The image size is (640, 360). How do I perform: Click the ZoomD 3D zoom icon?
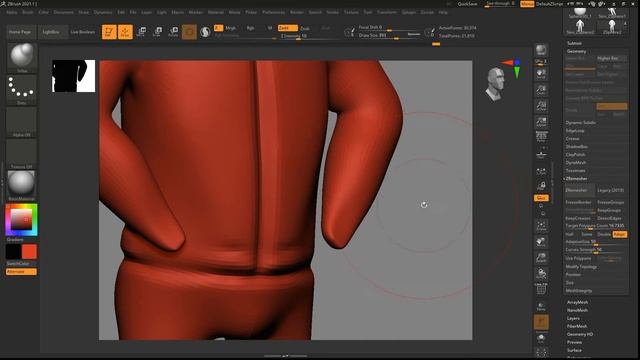(x=541, y=258)
